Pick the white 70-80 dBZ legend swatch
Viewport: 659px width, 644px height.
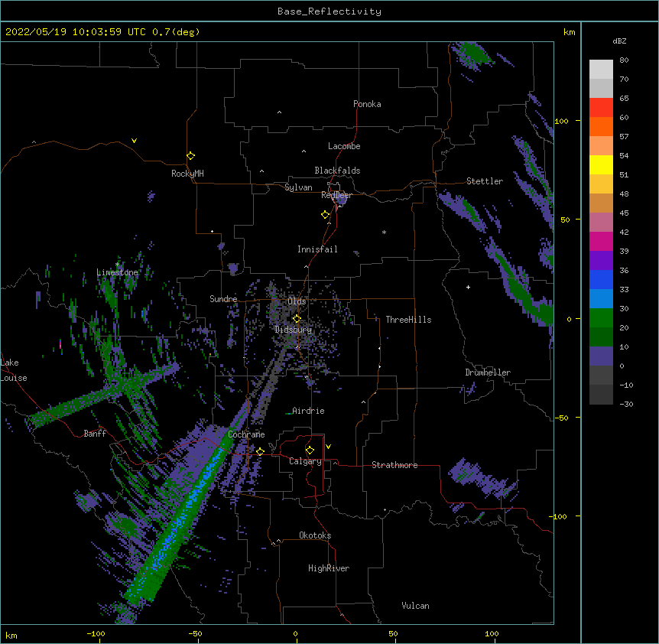click(x=601, y=69)
